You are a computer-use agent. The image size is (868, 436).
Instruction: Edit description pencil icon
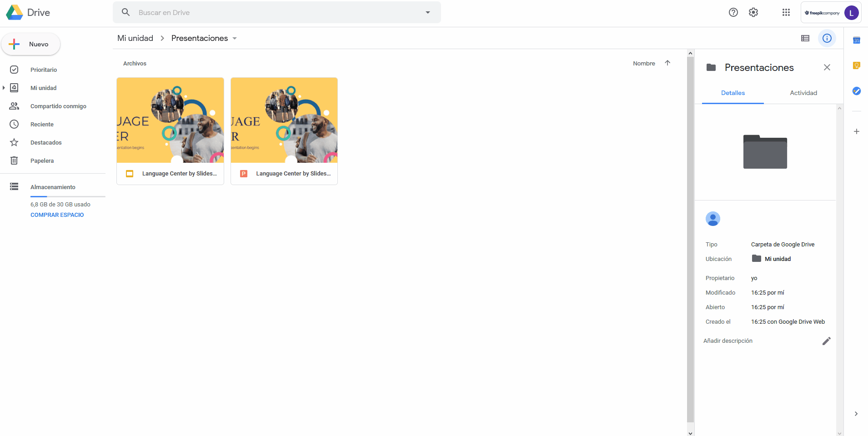827,341
